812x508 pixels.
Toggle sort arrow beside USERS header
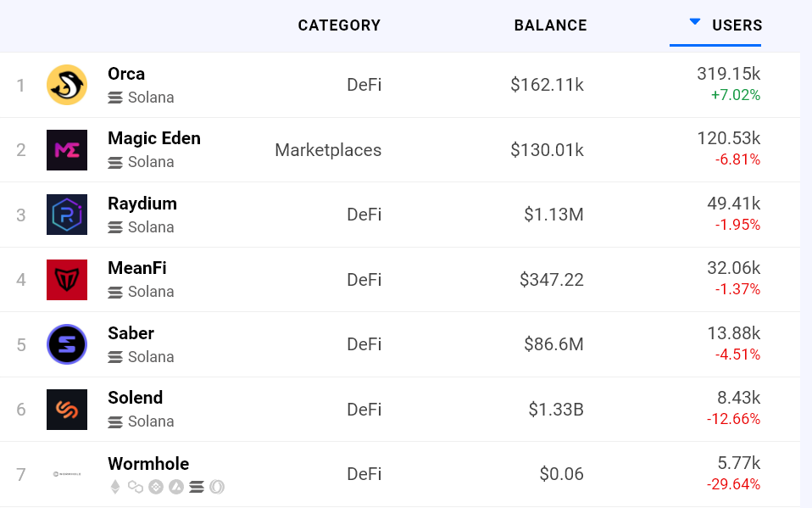click(695, 22)
